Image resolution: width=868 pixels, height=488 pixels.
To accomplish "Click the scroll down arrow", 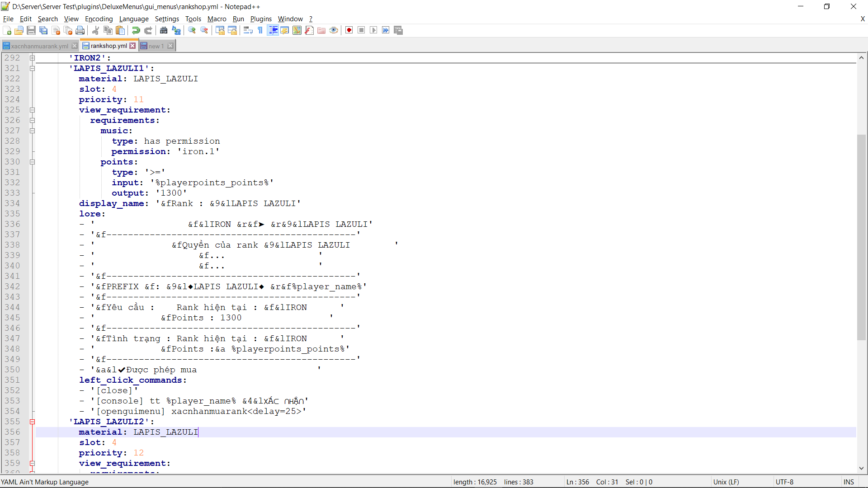I will [861, 469].
